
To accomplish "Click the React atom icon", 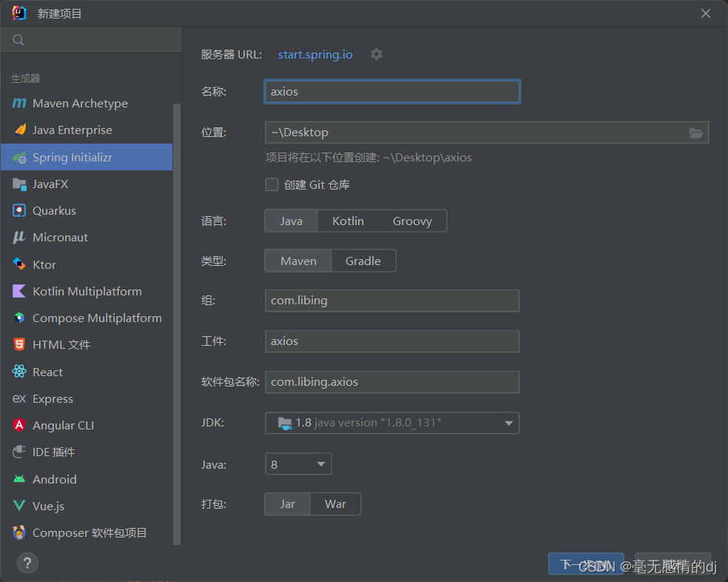I will click(19, 372).
